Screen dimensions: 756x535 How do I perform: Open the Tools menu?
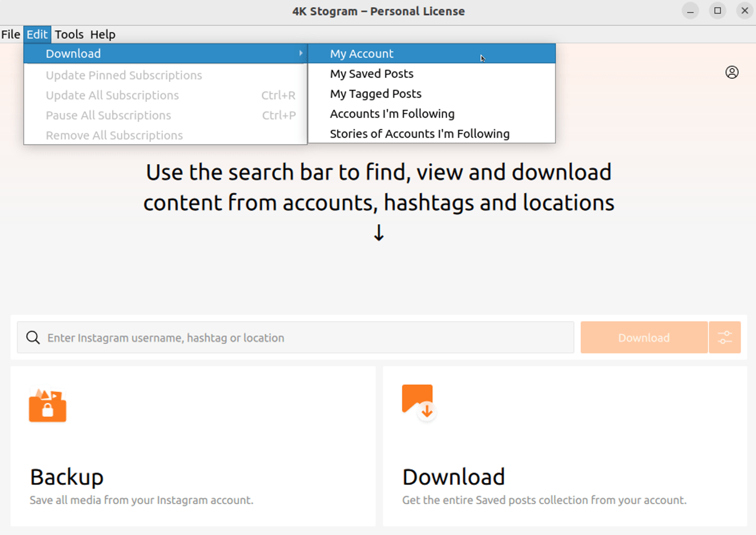pos(69,34)
